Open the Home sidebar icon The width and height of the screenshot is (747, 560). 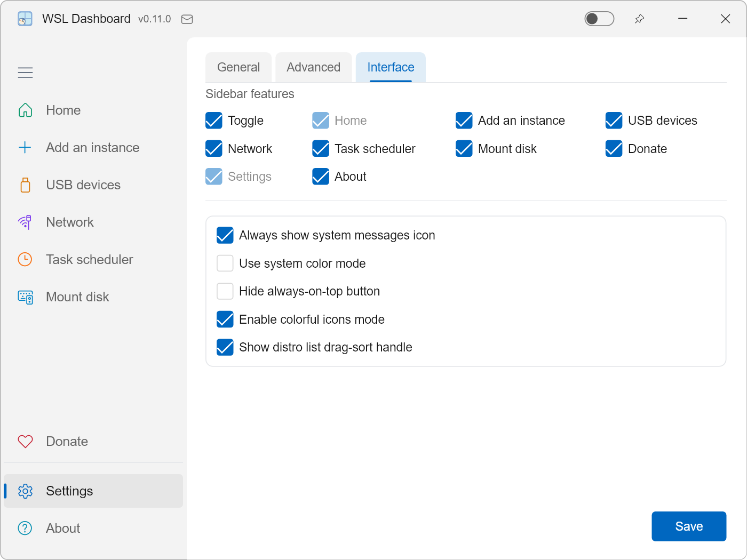(x=25, y=110)
